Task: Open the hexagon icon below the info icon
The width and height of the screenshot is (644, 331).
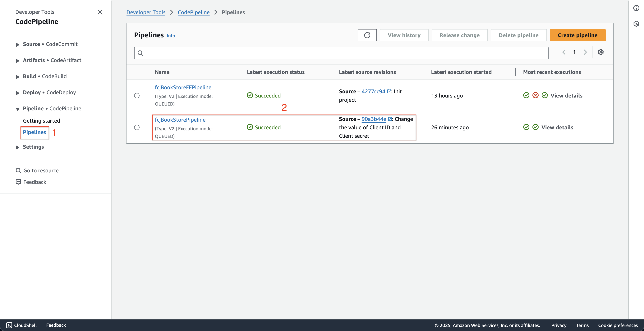Action: pyautogui.click(x=636, y=24)
